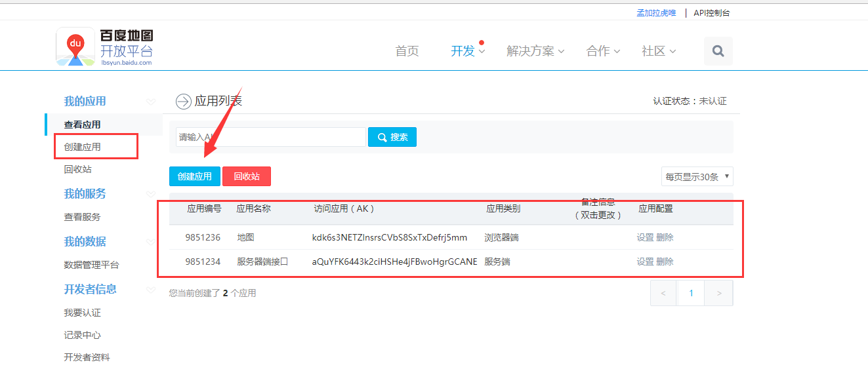Open the magnifier search icon in header
This screenshot has height=390, width=868.
718,51
